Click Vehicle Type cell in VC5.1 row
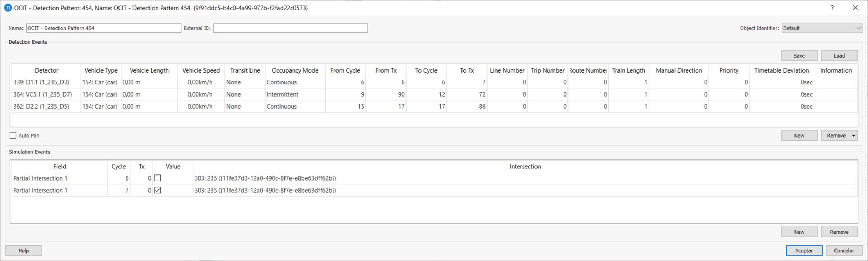Screen dimensions: 868x261 (101, 94)
